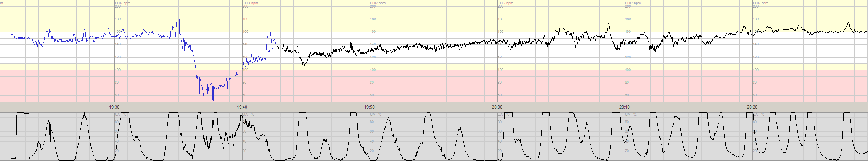This screenshot has width=868, height=162.
Task: Click the 180 bpm scale label at 19:50
Action: coord(373,19)
